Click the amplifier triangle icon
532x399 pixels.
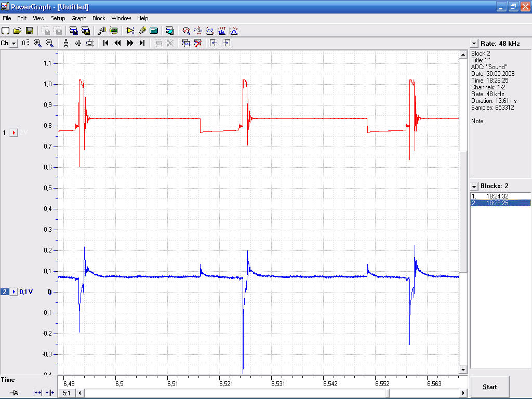coord(130,31)
